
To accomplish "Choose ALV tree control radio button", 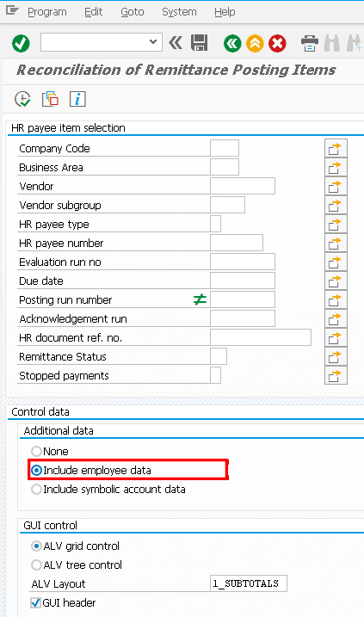I will (x=36, y=565).
